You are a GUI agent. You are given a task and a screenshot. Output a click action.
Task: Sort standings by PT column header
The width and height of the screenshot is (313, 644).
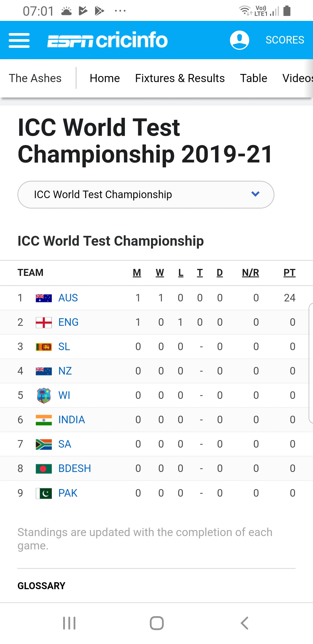tap(289, 273)
